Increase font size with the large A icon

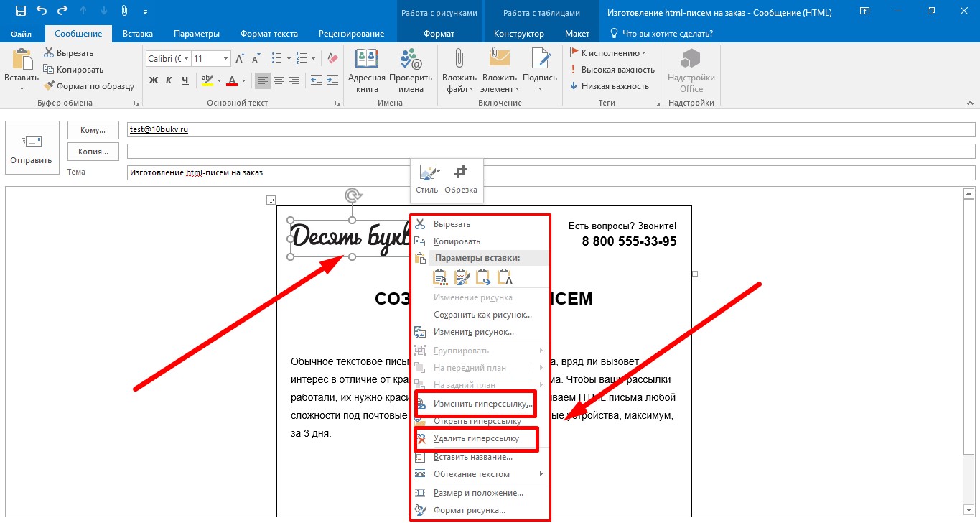pyautogui.click(x=240, y=59)
